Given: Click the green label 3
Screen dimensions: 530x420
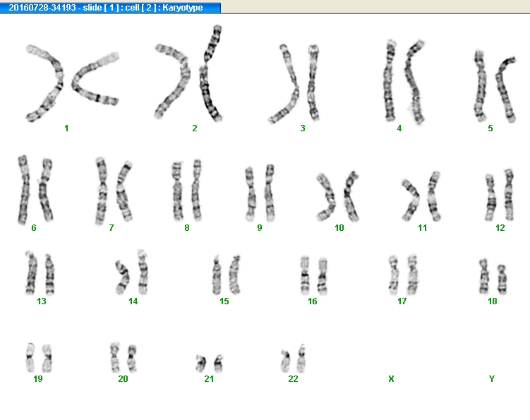Looking at the screenshot, I should 303,128.
